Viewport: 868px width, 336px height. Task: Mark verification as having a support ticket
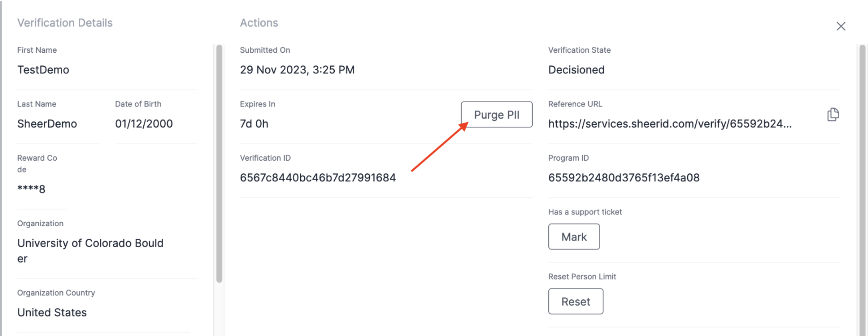coord(574,237)
